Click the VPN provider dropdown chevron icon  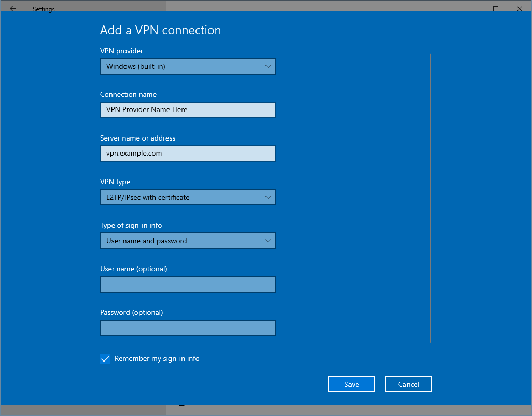coord(268,66)
